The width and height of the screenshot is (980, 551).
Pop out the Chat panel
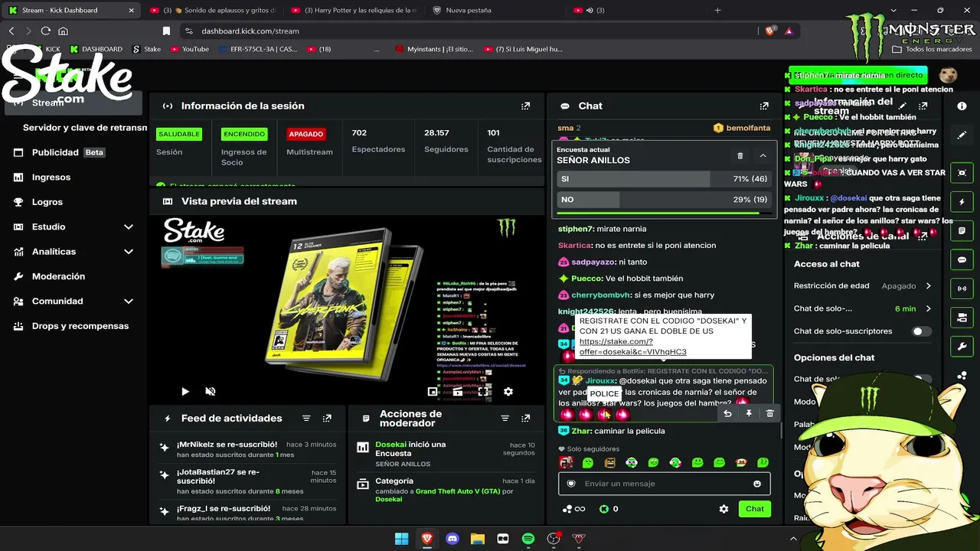coord(763,106)
